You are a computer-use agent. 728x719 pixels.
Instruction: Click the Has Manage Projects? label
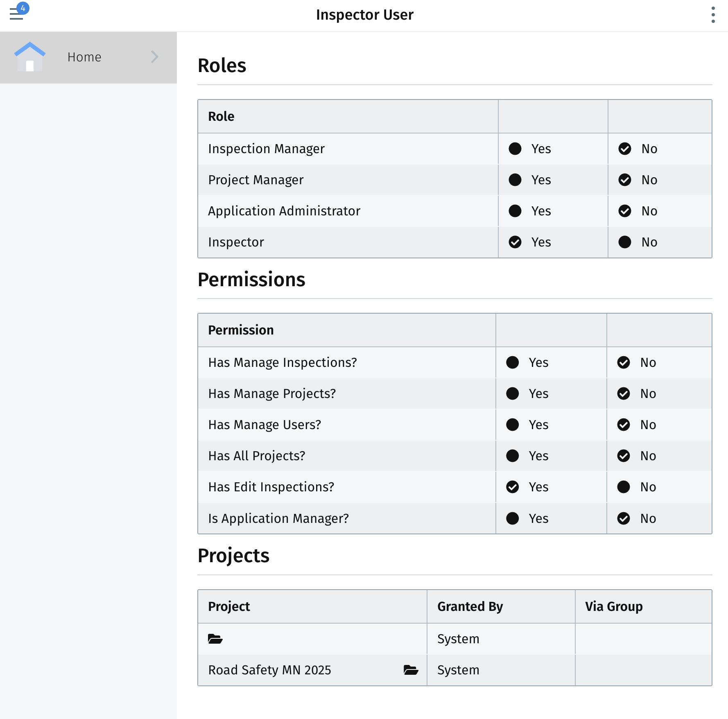coord(272,393)
